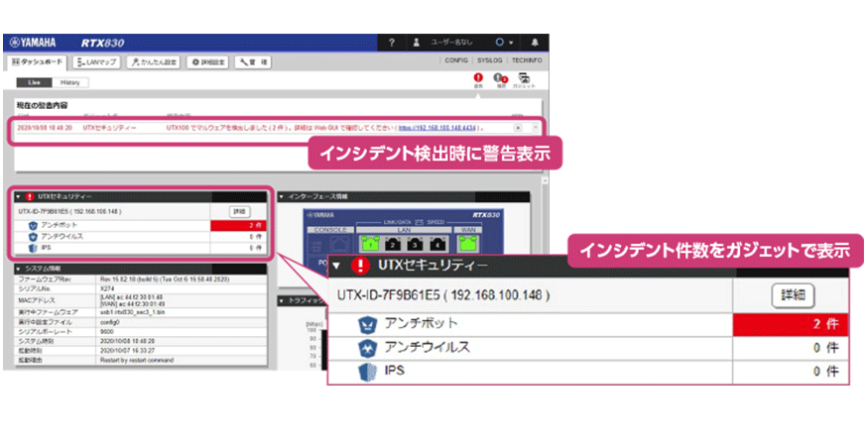This screenshot has width=868, height=445.
Task: Click the usb1:/rtx830_sec3_1.bin firmware value
Action: pyautogui.click(x=132, y=313)
